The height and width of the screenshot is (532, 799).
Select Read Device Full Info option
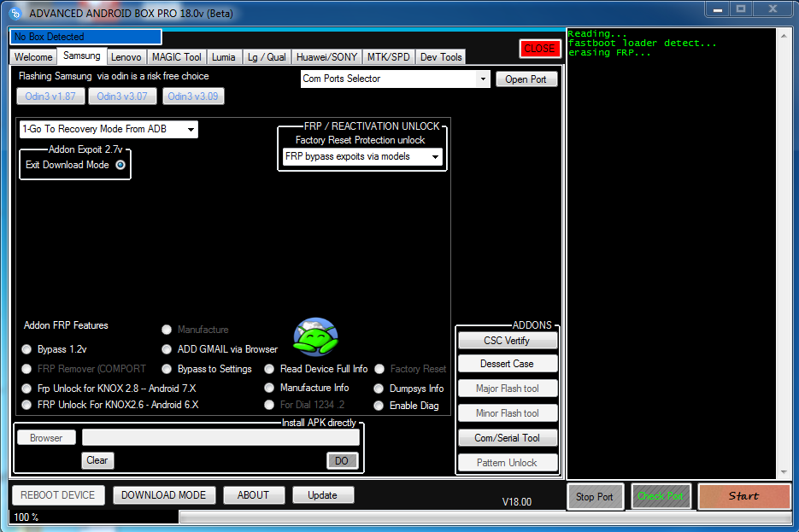point(269,369)
